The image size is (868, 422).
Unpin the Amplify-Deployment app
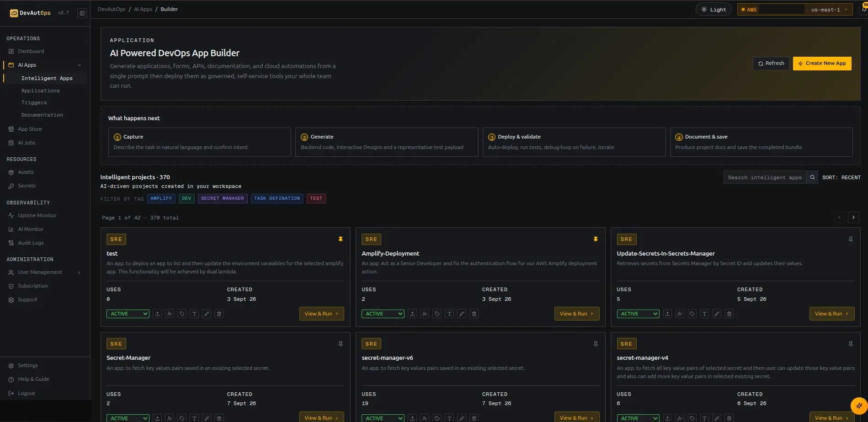click(x=596, y=239)
